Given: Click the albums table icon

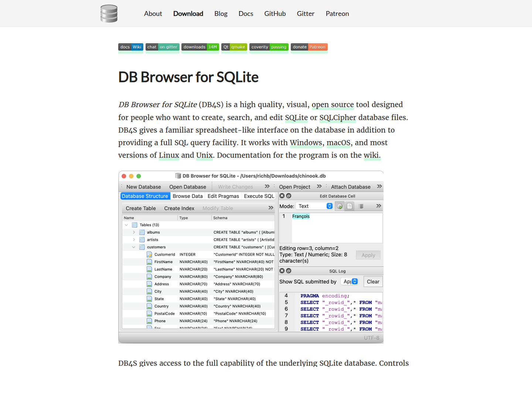Looking at the screenshot, I should click(x=142, y=232).
